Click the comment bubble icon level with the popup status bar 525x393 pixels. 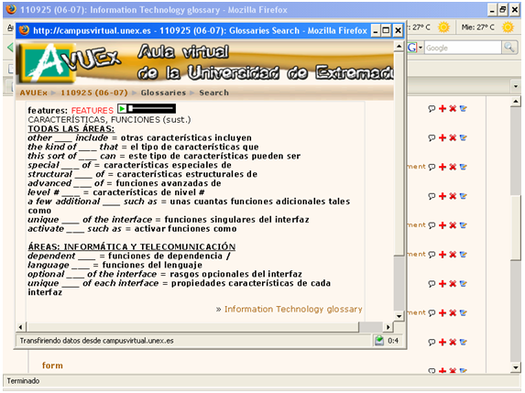click(x=432, y=342)
